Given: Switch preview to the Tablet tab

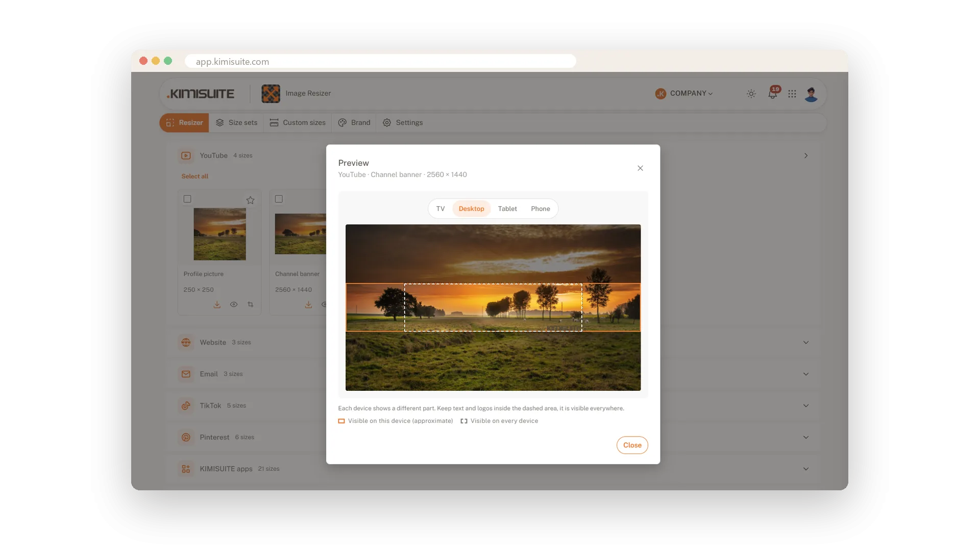Looking at the screenshot, I should tap(507, 209).
